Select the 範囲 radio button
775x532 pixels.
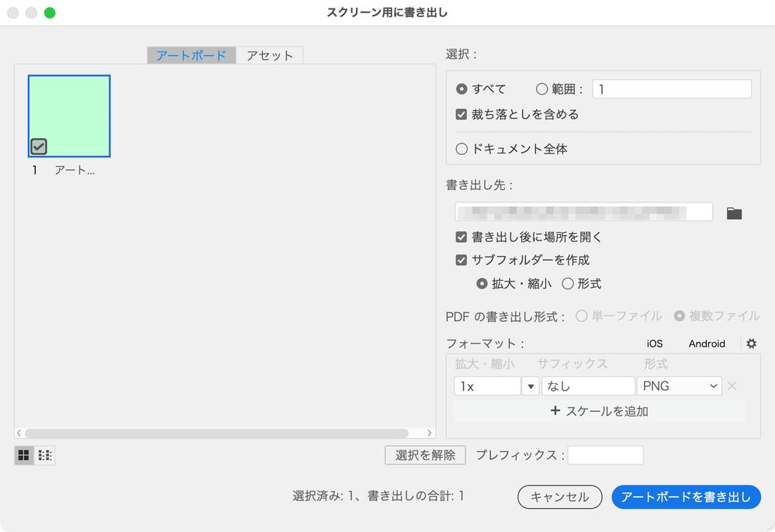click(541, 89)
